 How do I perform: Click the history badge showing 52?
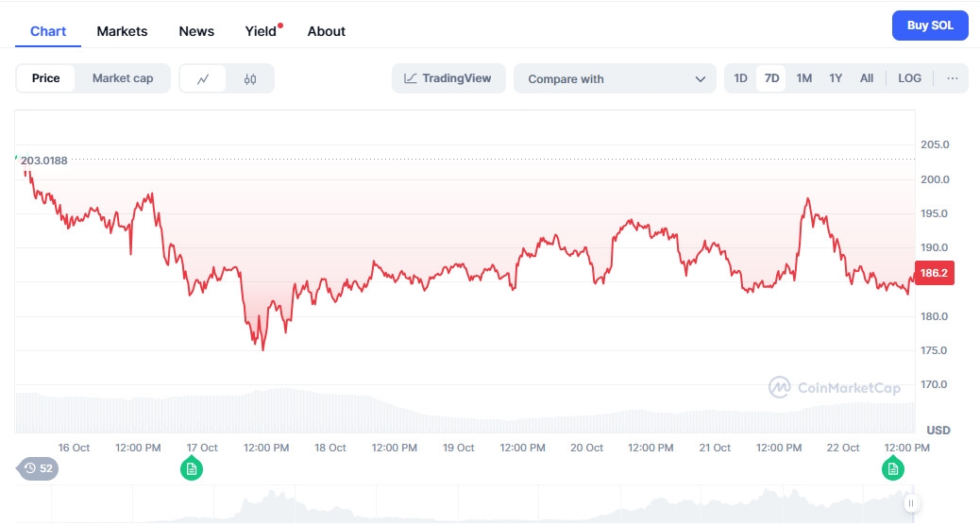39,468
